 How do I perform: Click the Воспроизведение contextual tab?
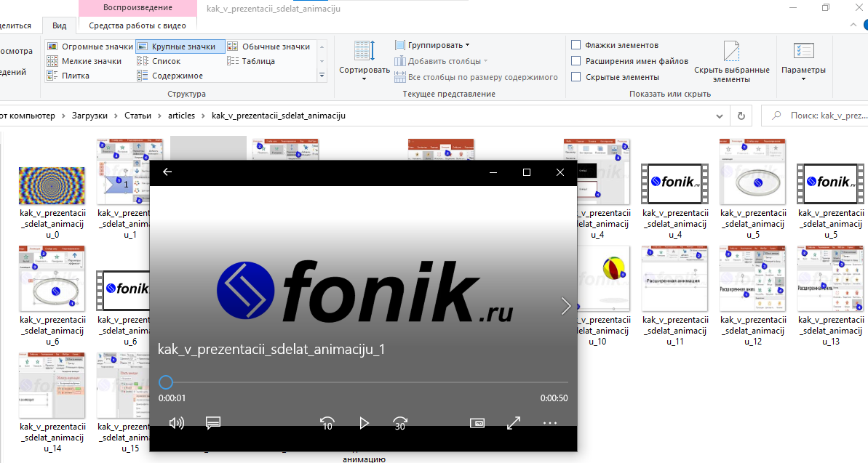tap(138, 8)
